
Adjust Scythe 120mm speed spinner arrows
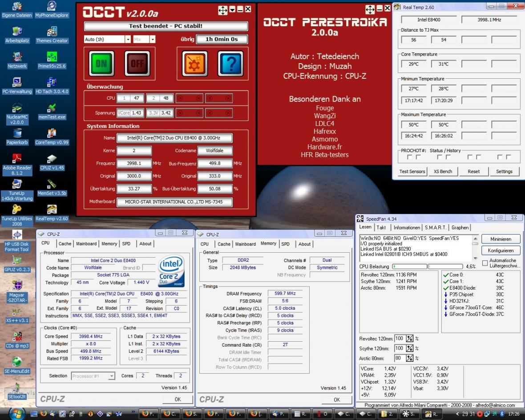[409, 348]
